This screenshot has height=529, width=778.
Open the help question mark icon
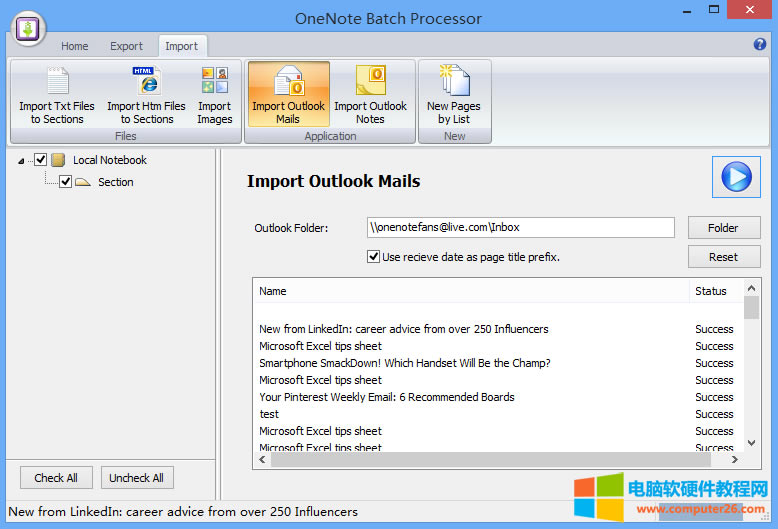[x=759, y=44]
